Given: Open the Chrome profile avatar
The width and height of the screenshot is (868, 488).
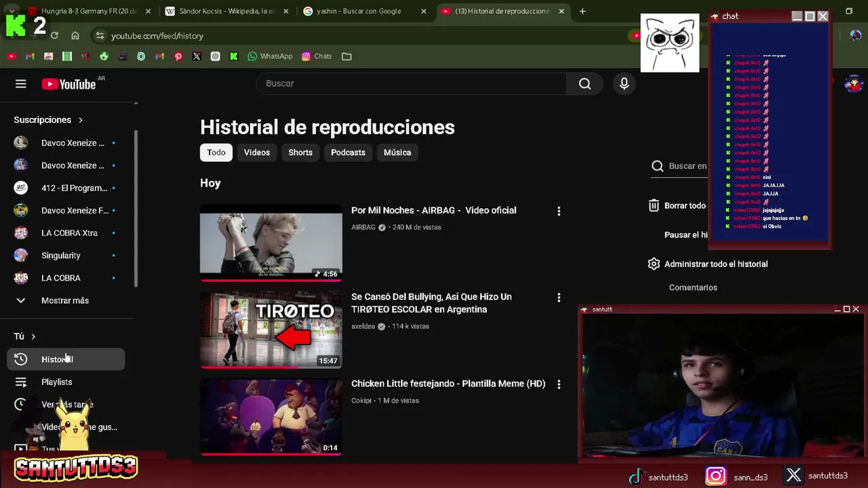Looking at the screenshot, I should [856, 36].
